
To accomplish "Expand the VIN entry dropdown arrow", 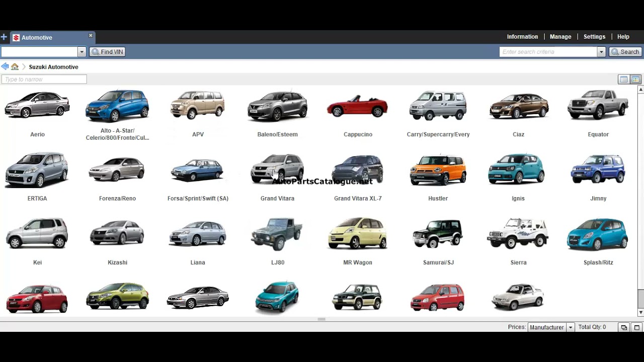I will click(x=82, y=52).
